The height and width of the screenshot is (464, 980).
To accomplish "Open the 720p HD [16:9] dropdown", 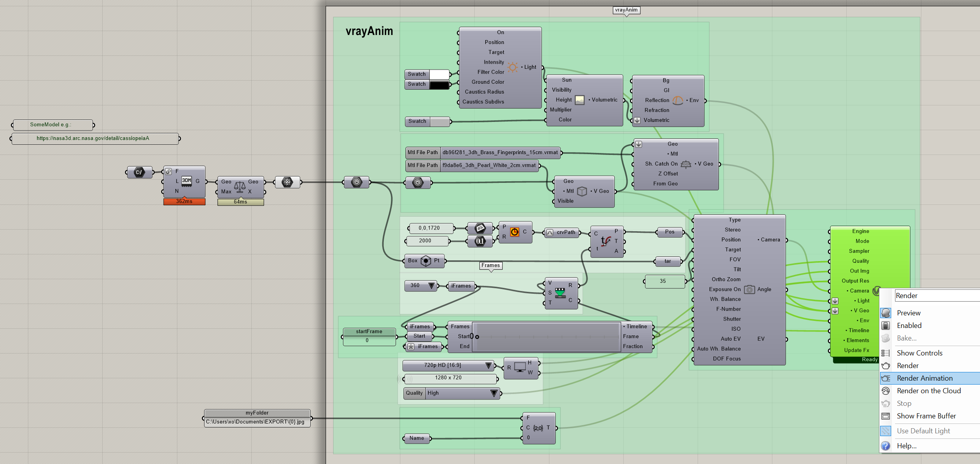I will pyautogui.click(x=488, y=366).
